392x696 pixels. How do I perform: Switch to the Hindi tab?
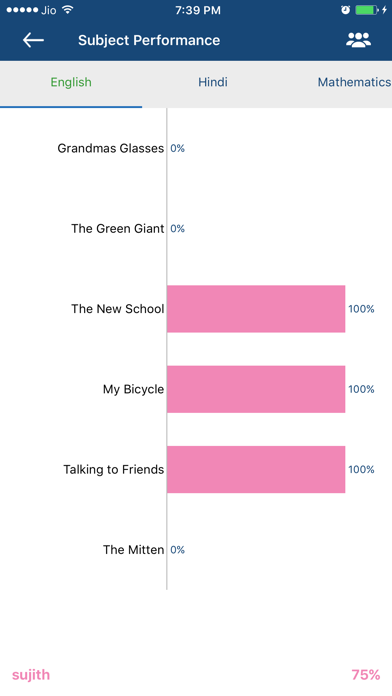[213, 82]
